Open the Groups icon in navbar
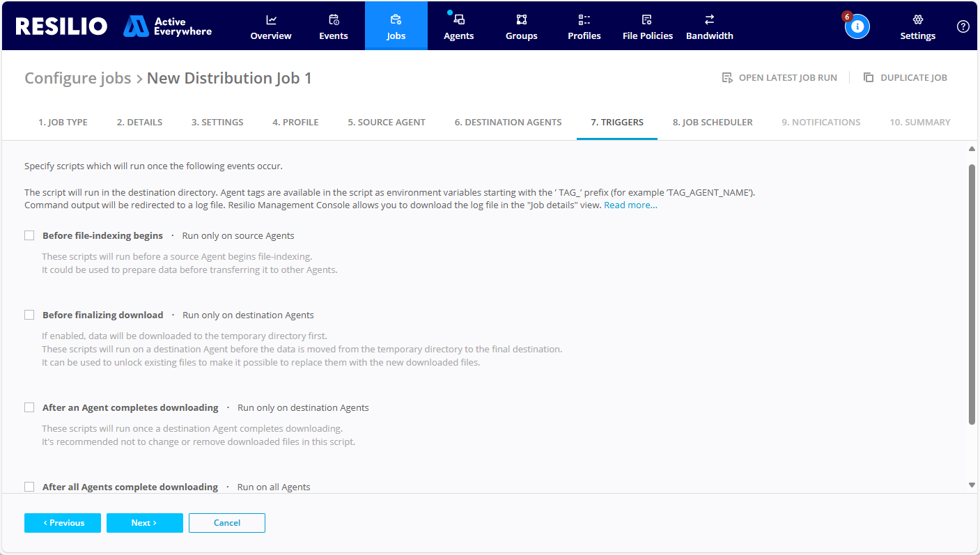 522,20
